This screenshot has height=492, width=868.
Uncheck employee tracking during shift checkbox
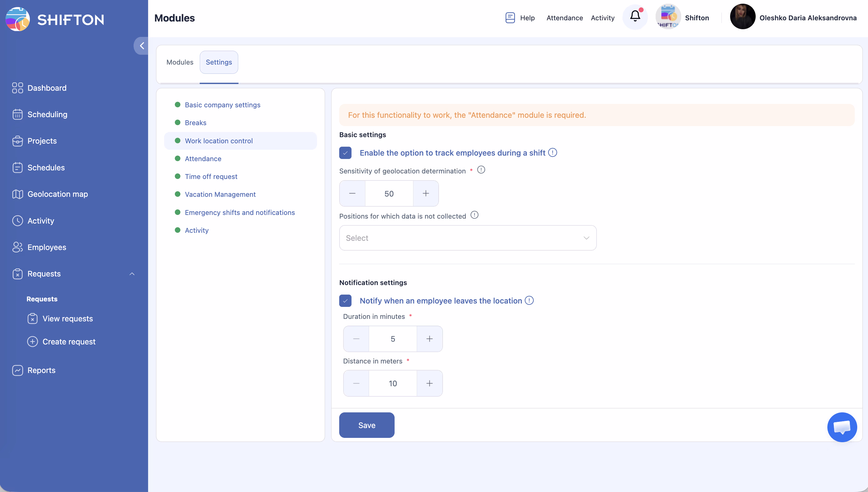click(x=345, y=153)
